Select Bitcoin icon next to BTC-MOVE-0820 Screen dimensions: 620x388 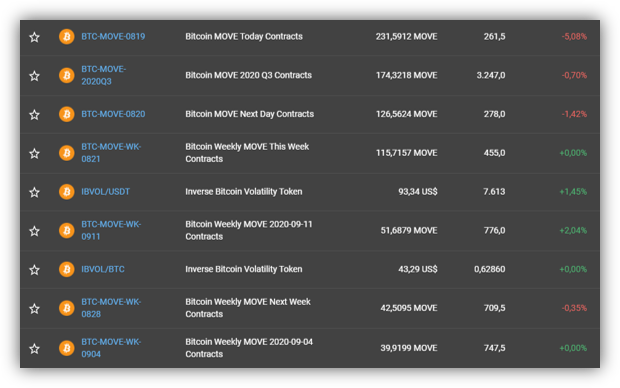[x=66, y=114]
